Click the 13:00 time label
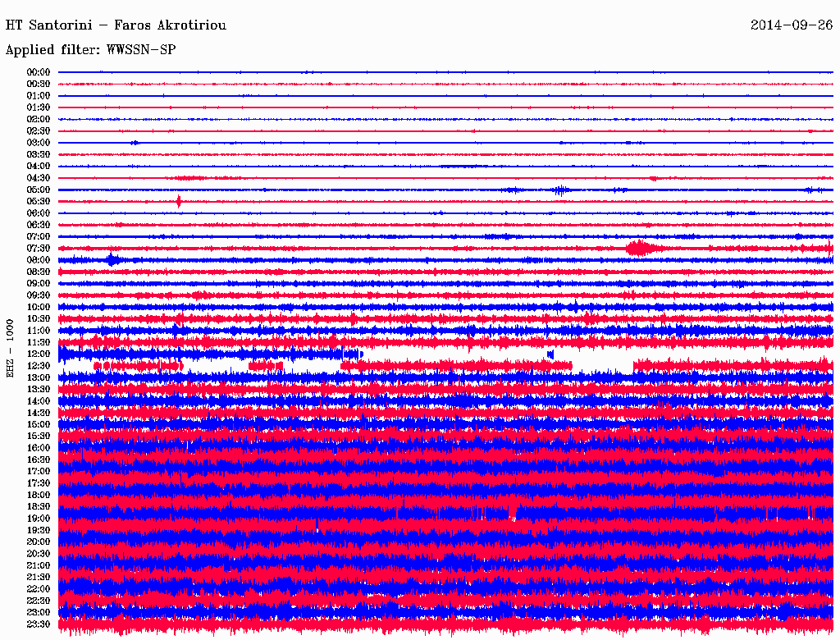 point(38,378)
